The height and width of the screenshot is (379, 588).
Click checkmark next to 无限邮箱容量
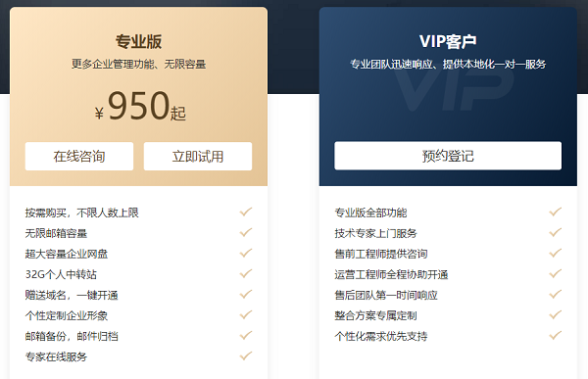tap(246, 233)
